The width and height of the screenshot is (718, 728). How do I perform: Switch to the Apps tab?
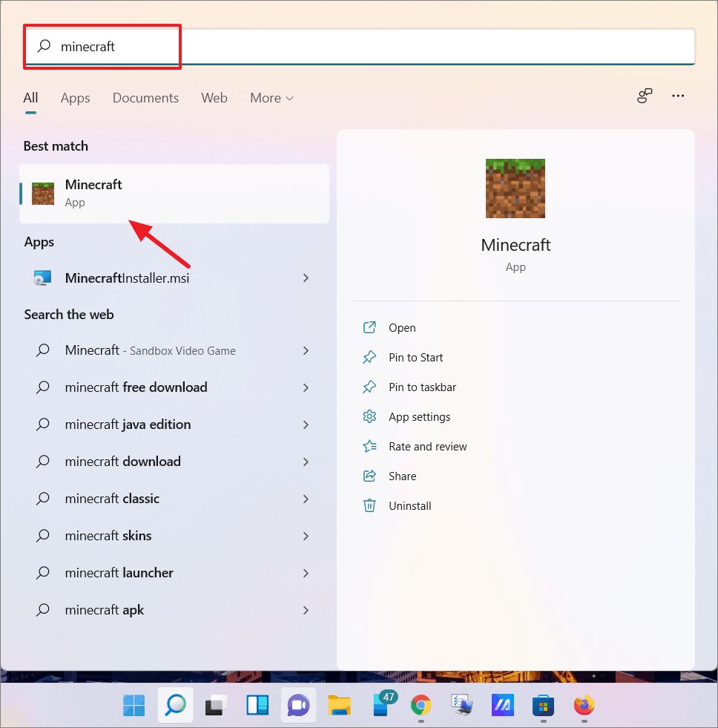pos(75,97)
